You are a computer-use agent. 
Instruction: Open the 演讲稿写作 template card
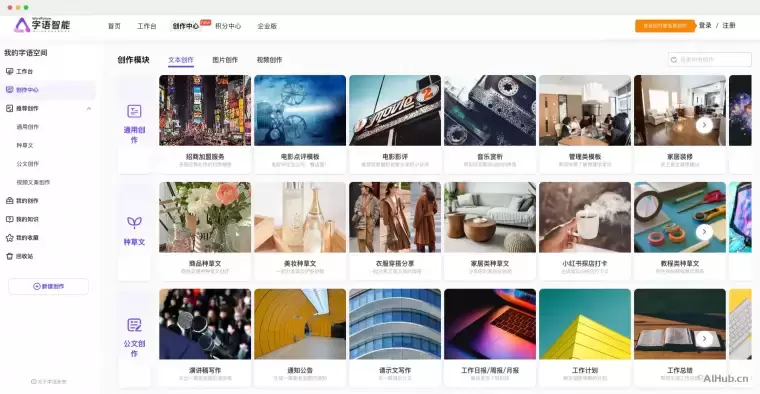(205, 338)
